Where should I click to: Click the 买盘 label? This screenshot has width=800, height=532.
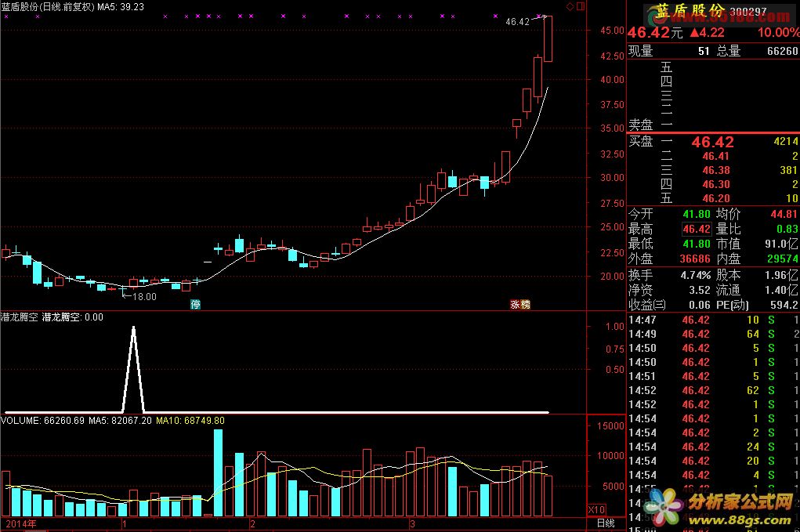[641, 141]
